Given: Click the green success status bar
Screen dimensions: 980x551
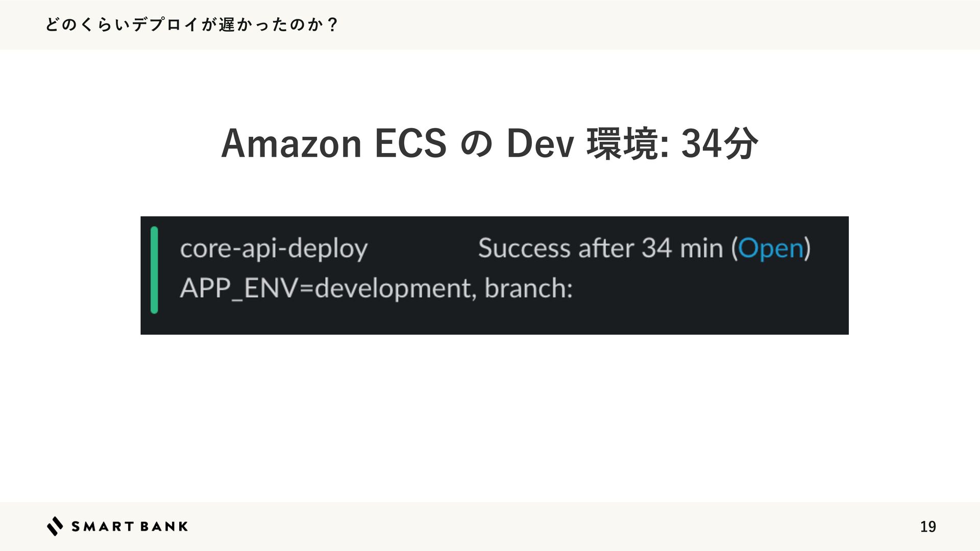Looking at the screenshot, I should 154,270.
